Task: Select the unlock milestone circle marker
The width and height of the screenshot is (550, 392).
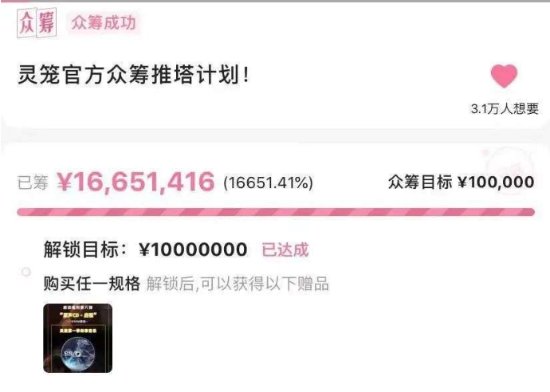Action: [26, 272]
